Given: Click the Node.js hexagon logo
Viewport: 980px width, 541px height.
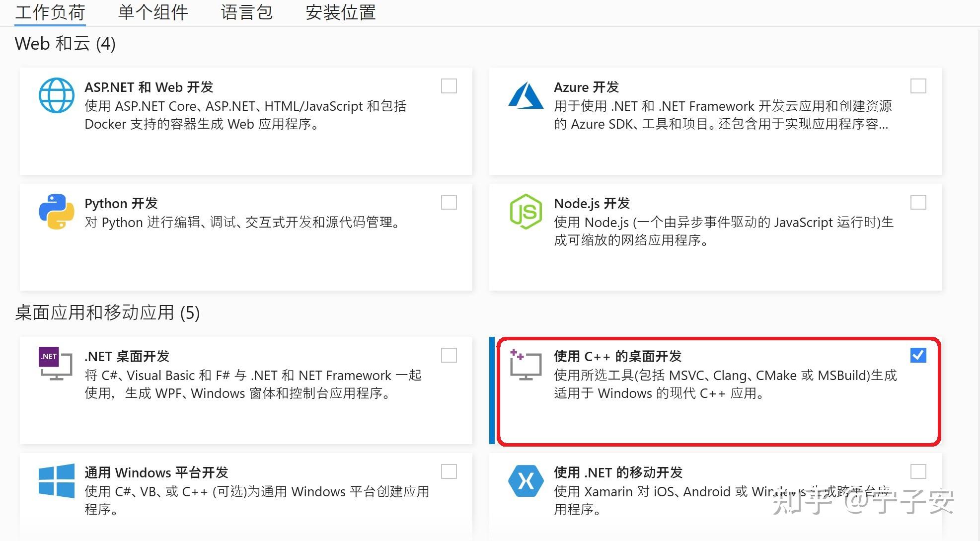Looking at the screenshot, I should [x=525, y=211].
